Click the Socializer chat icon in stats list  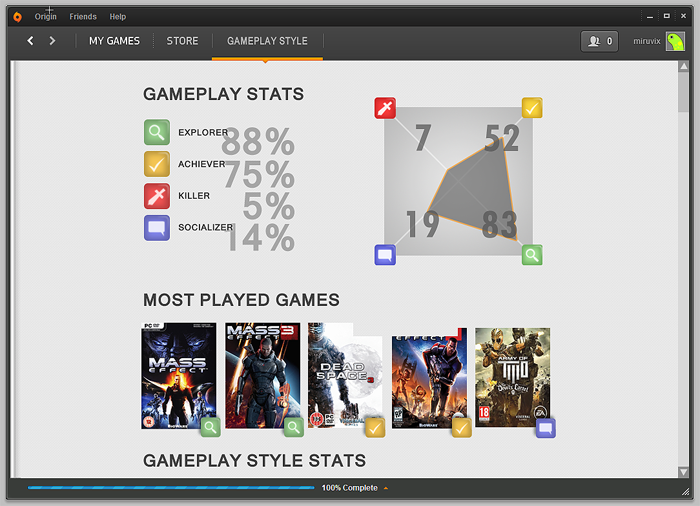point(157,228)
